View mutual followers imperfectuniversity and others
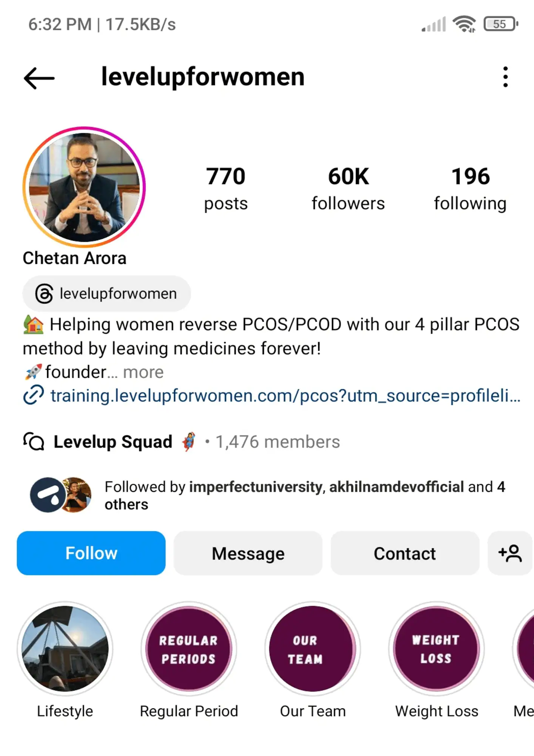534x756 pixels. 268,495
